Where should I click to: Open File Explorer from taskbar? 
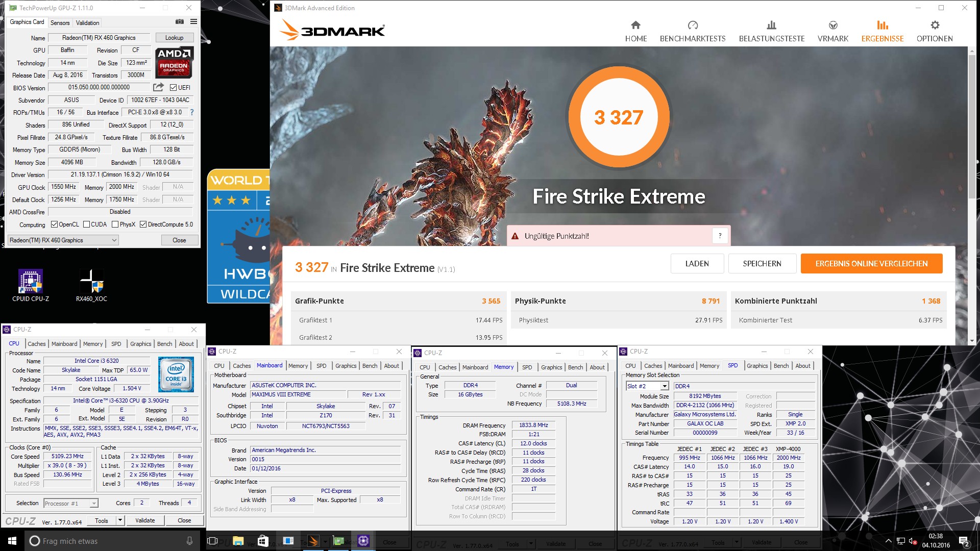pyautogui.click(x=238, y=541)
